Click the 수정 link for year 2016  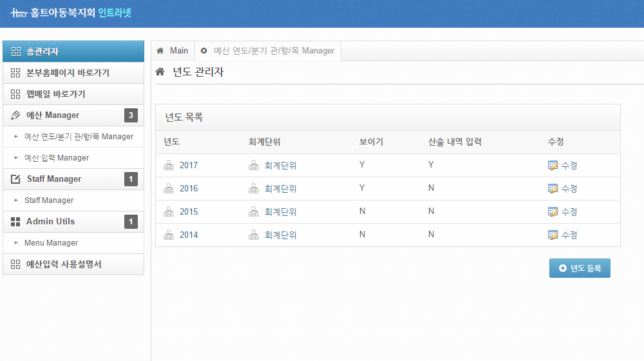[569, 189]
